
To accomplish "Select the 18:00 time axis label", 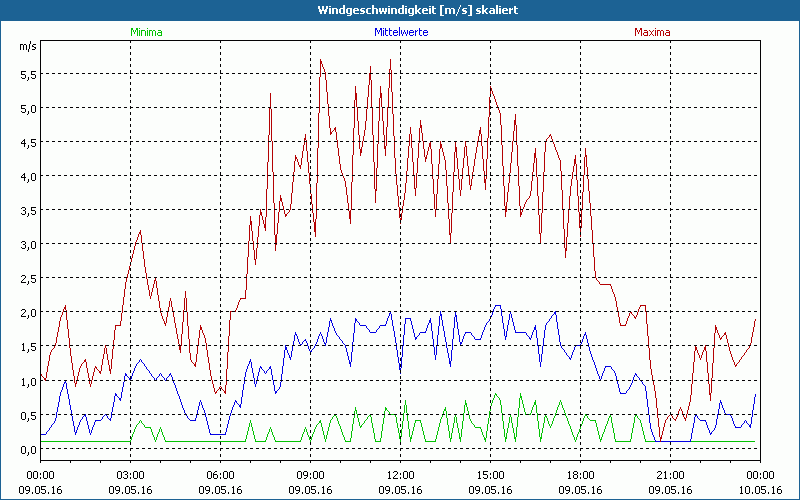I will (x=580, y=475).
